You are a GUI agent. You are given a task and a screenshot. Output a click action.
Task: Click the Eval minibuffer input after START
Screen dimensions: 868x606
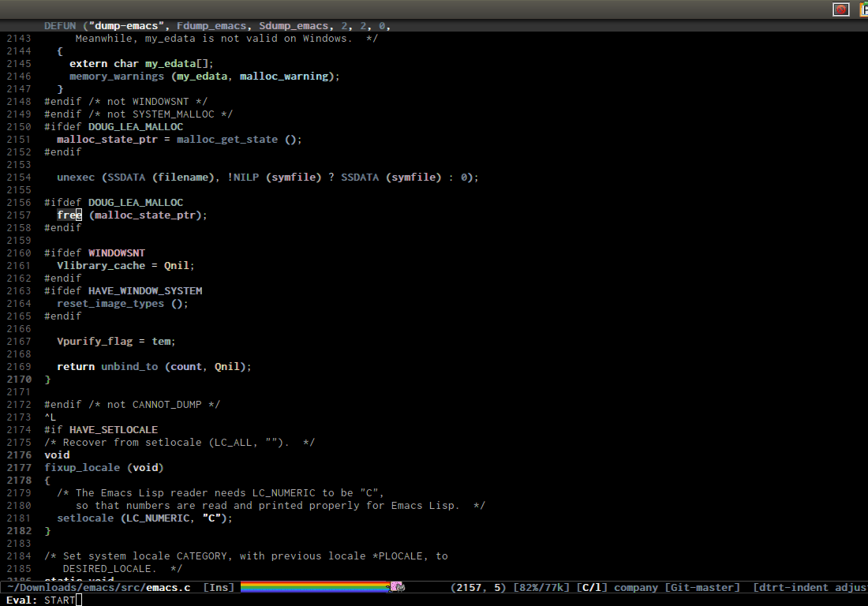coord(79,600)
